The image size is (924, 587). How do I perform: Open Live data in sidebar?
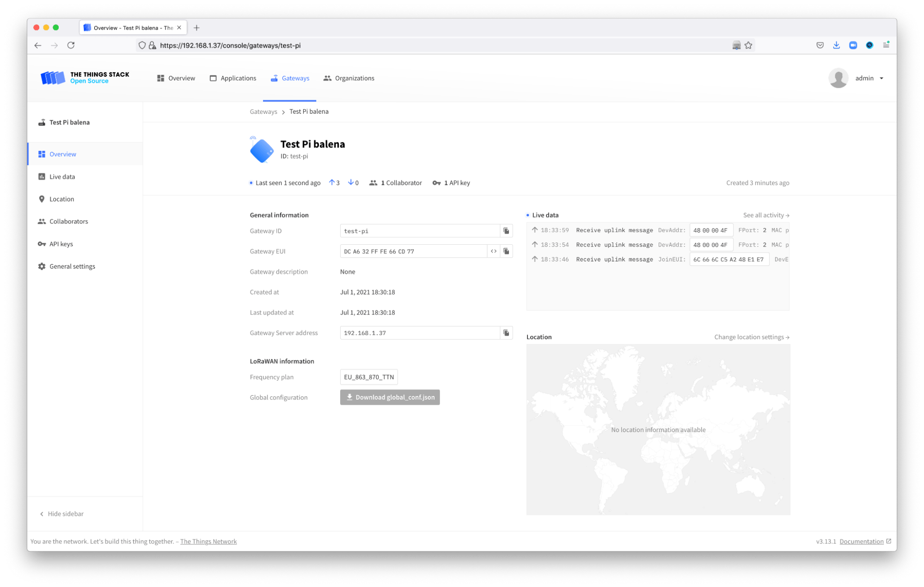pyautogui.click(x=62, y=177)
